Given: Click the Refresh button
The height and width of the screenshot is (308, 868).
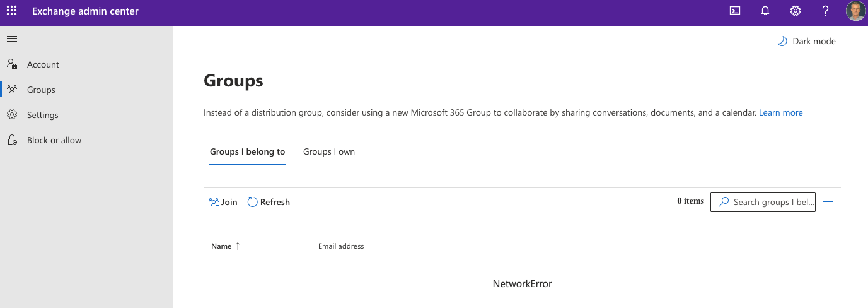Looking at the screenshot, I should 269,202.
